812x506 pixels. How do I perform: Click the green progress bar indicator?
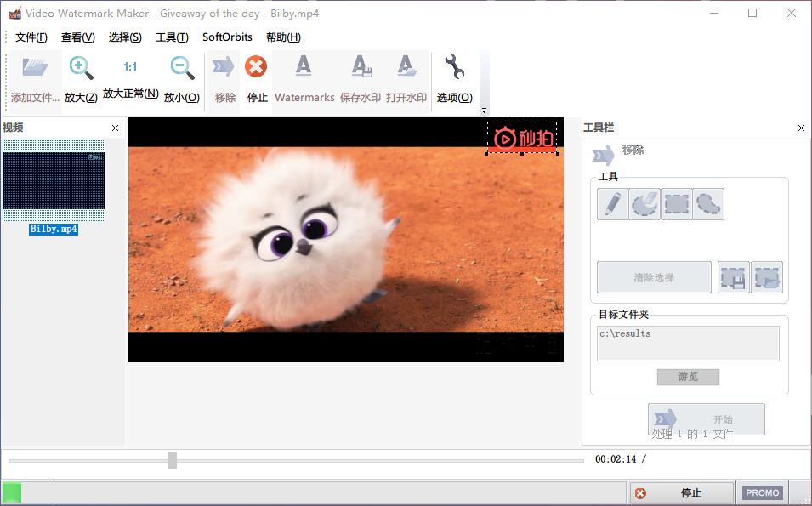coord(12,493)
